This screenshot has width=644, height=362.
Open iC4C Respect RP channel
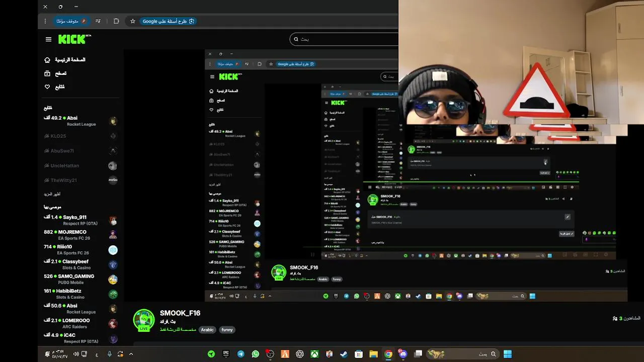[80, 338]
